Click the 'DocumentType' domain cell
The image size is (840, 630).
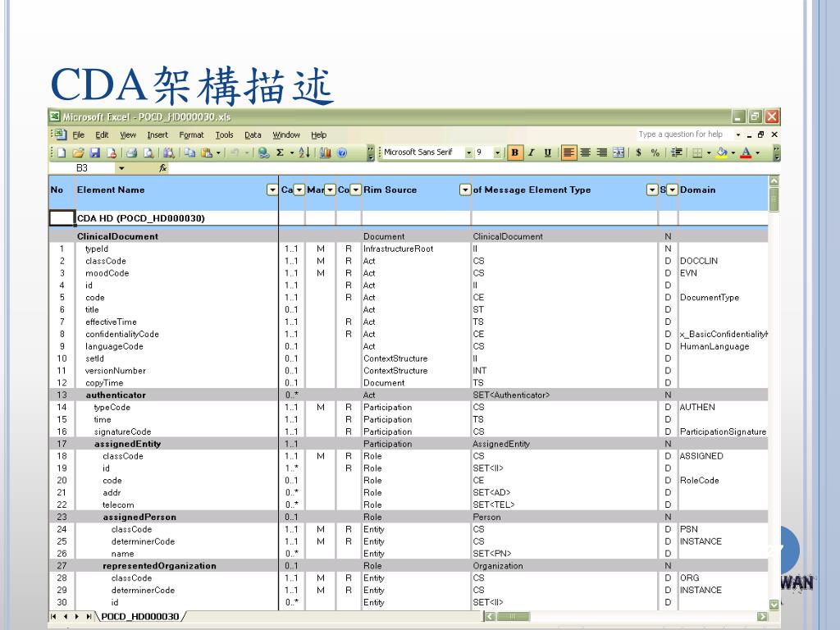click(724, 297)
